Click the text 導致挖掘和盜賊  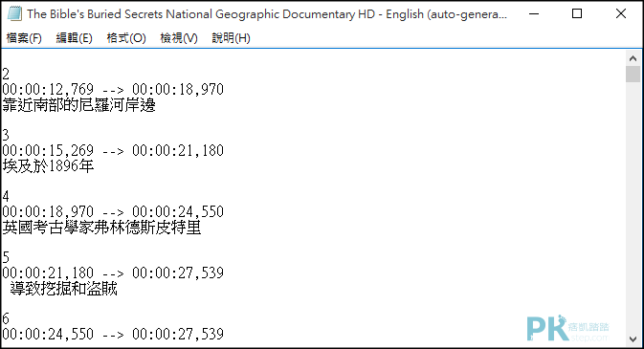point(64,288)
